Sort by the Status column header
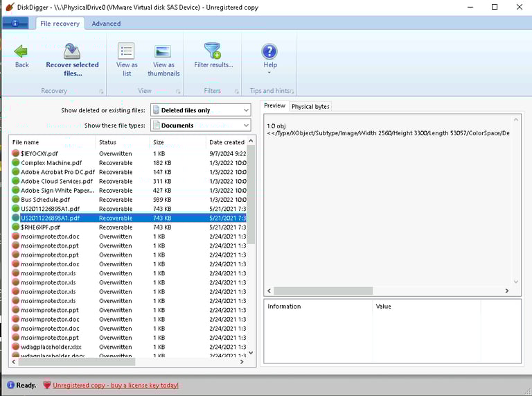 point(123,142)
